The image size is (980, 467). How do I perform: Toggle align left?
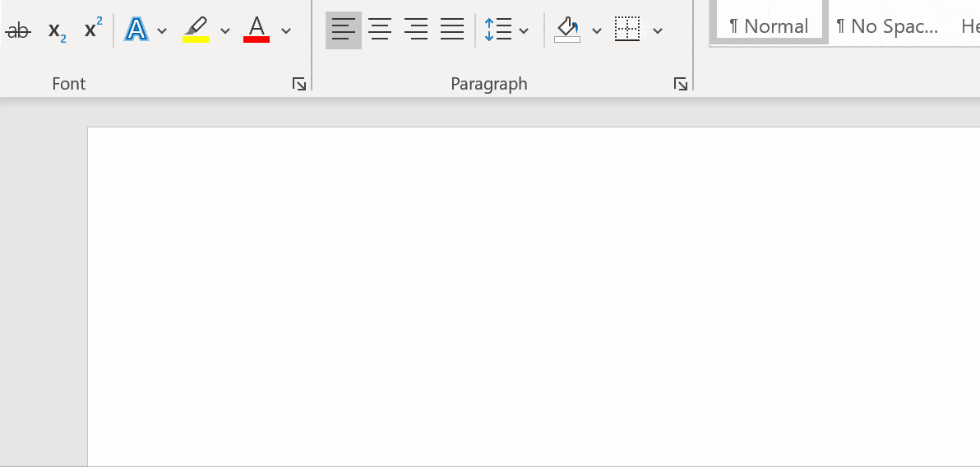click(344, 31)
